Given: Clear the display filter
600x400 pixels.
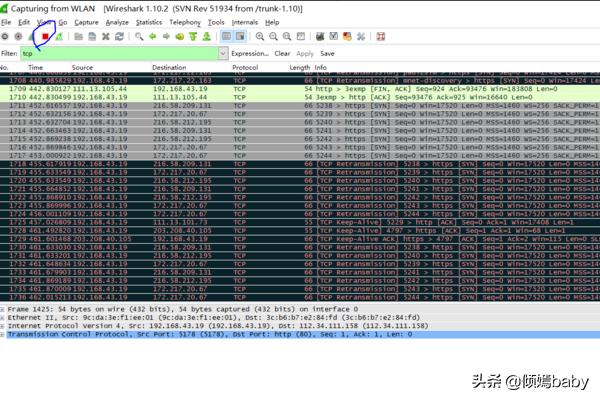Looking at the screenshot, I should coord(282,54).
